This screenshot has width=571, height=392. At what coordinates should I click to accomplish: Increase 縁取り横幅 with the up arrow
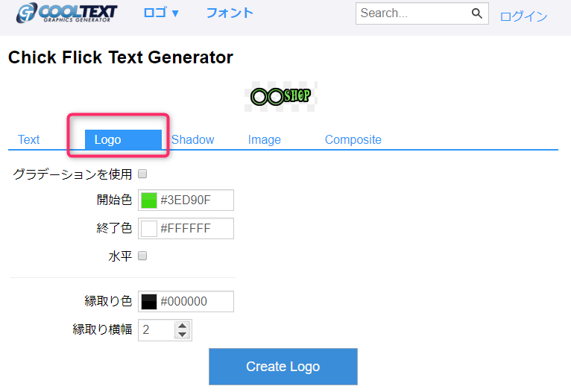(183, 326)
